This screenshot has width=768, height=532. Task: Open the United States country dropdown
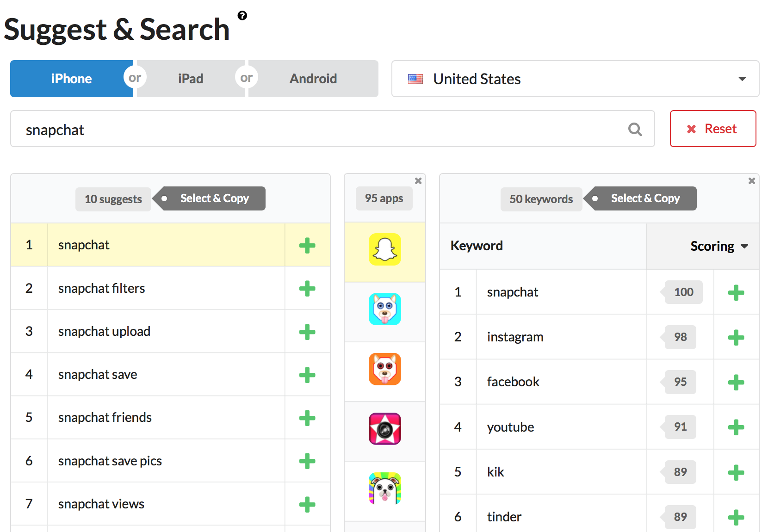click(x=575, y=79)
